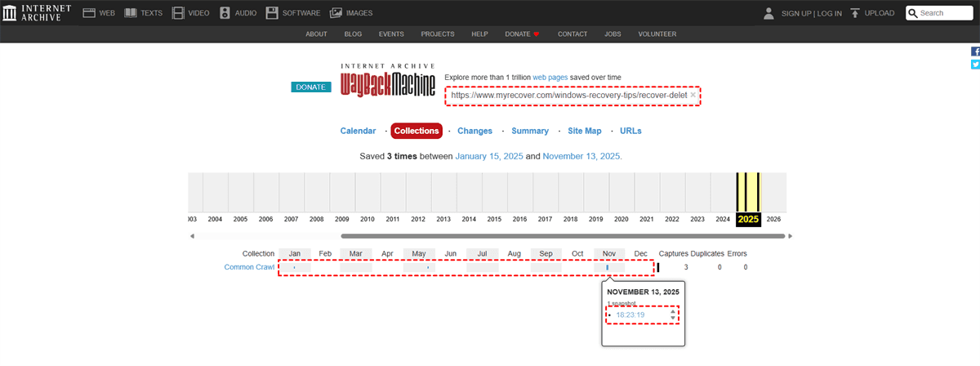Open the Changes tab
The width and height of the screenshot is (980, 366).
(474, 131)
